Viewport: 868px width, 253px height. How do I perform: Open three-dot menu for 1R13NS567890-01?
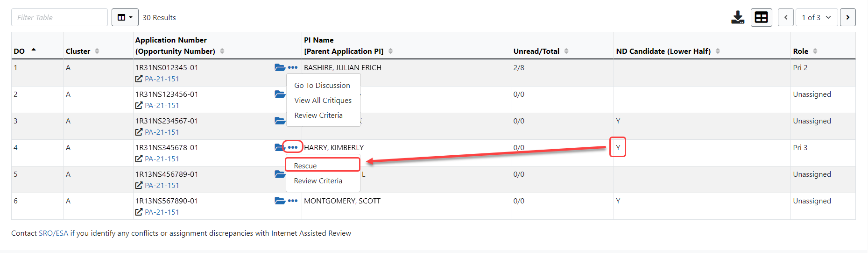click(293, 201)
